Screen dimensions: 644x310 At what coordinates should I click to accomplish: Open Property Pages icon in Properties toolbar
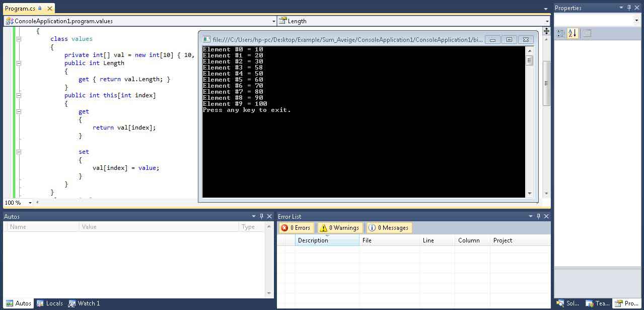(587, 33)
